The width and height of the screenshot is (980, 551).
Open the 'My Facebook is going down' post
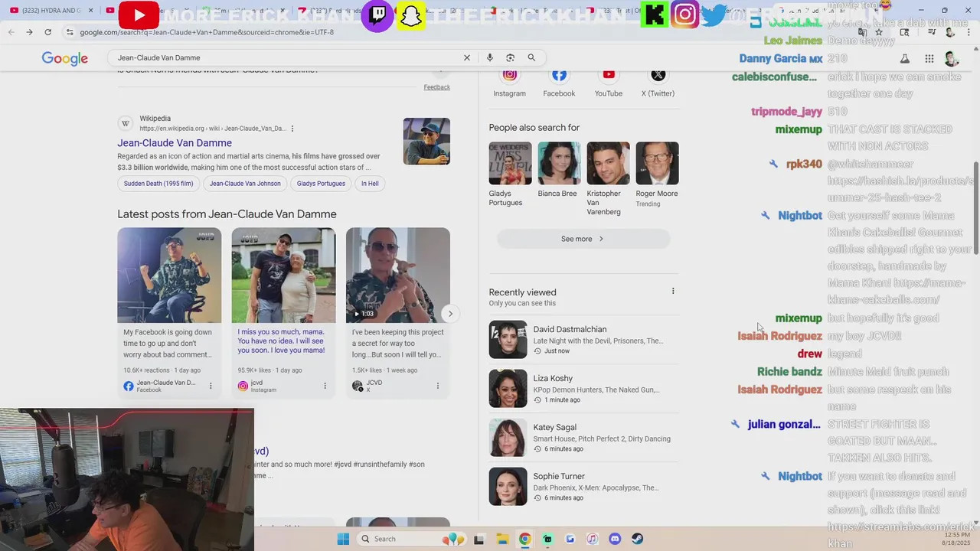[169, 312]
